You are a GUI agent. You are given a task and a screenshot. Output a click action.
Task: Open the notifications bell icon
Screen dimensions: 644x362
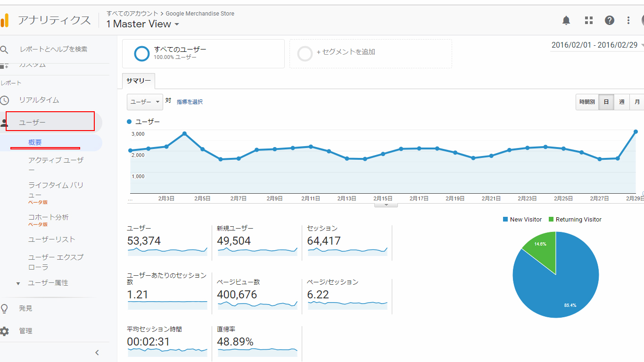point(566,20)
